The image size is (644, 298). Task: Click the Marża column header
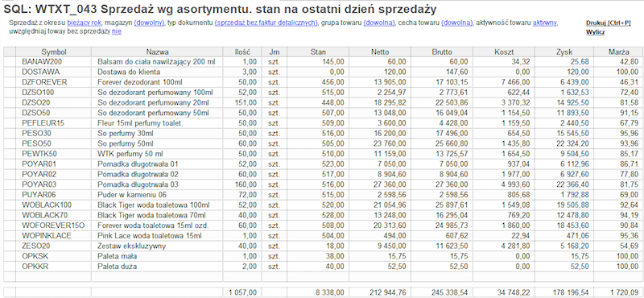618,52
